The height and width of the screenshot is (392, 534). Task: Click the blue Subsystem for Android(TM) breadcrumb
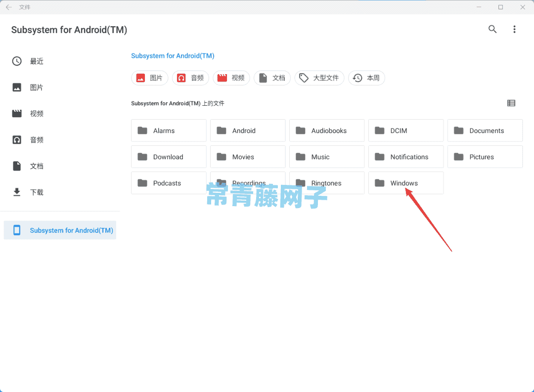(173, 56)
